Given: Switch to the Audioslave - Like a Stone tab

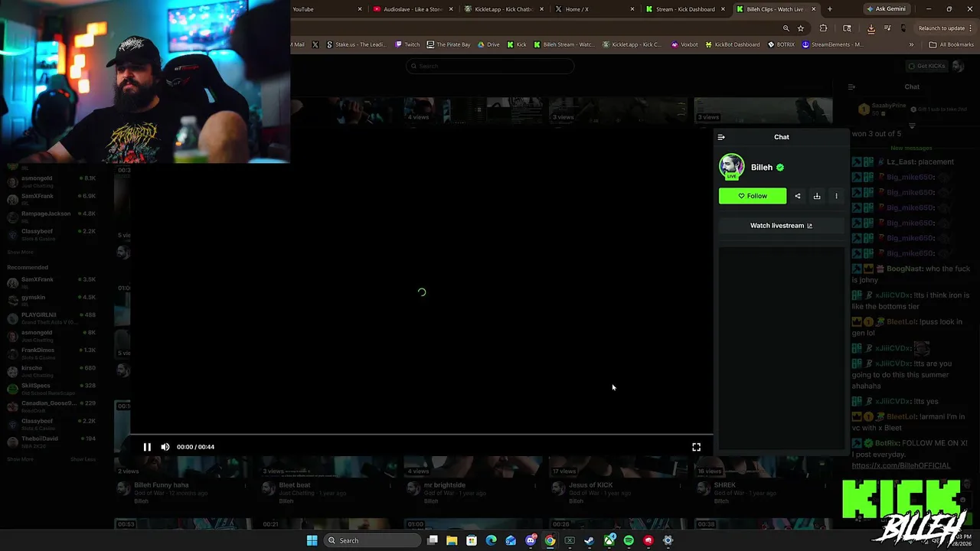Looking at the screenshot, I should click(413, 9).
